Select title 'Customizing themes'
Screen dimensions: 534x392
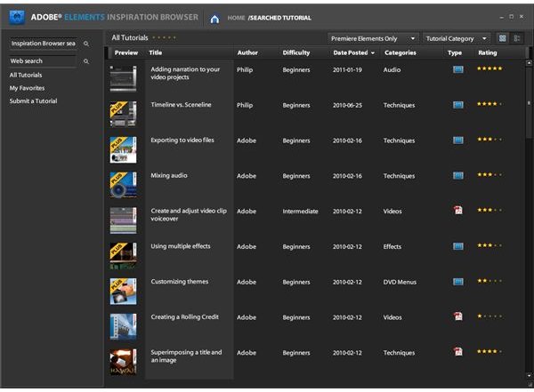pyautogui.click(x=180, y=282)
